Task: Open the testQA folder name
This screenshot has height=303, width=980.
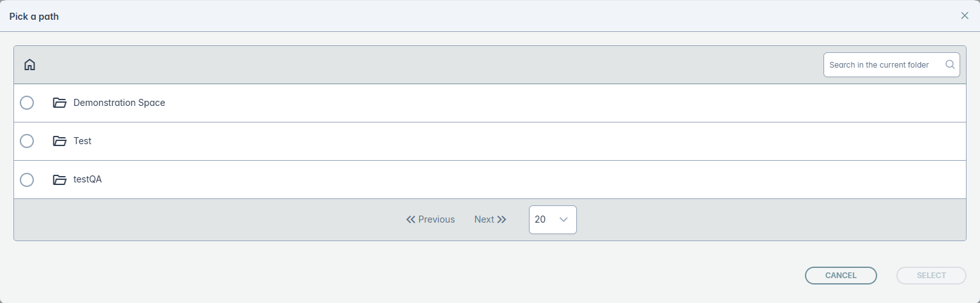Action: [x=88, y=180]
